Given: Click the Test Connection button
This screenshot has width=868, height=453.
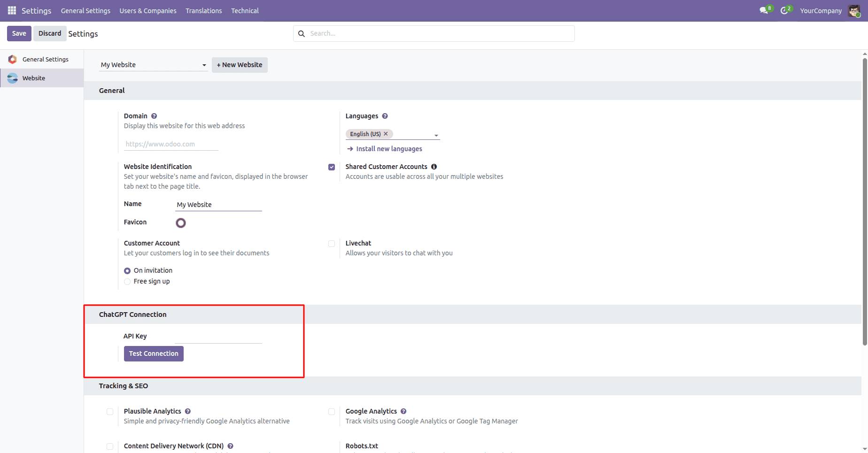Looking at the screenshot, I should (x=154, y=353).
